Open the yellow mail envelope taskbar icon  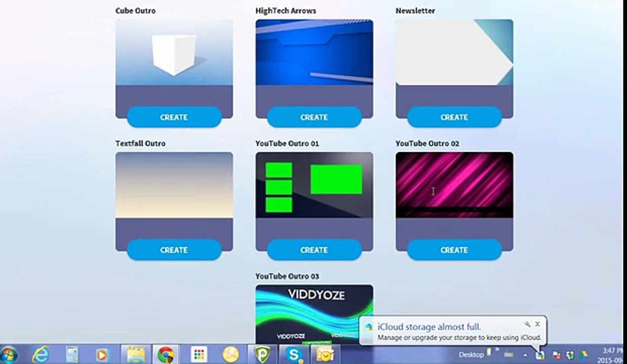tap(325, 354)
